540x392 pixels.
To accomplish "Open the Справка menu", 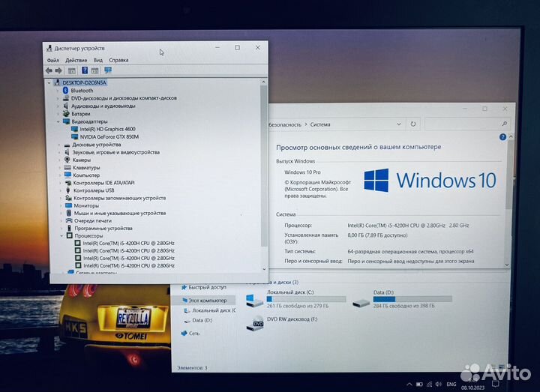I will click(118, 60).
